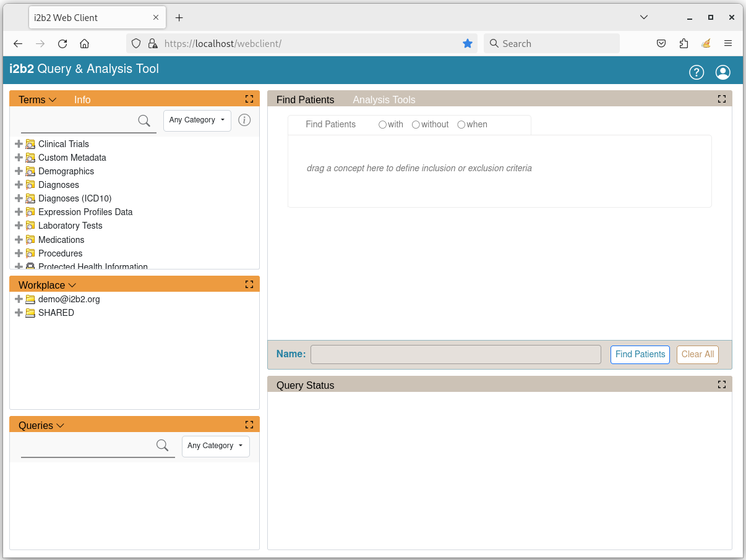Open the Pocket save icon
This screenshot has width=746, height=560.
pos(661,43)
